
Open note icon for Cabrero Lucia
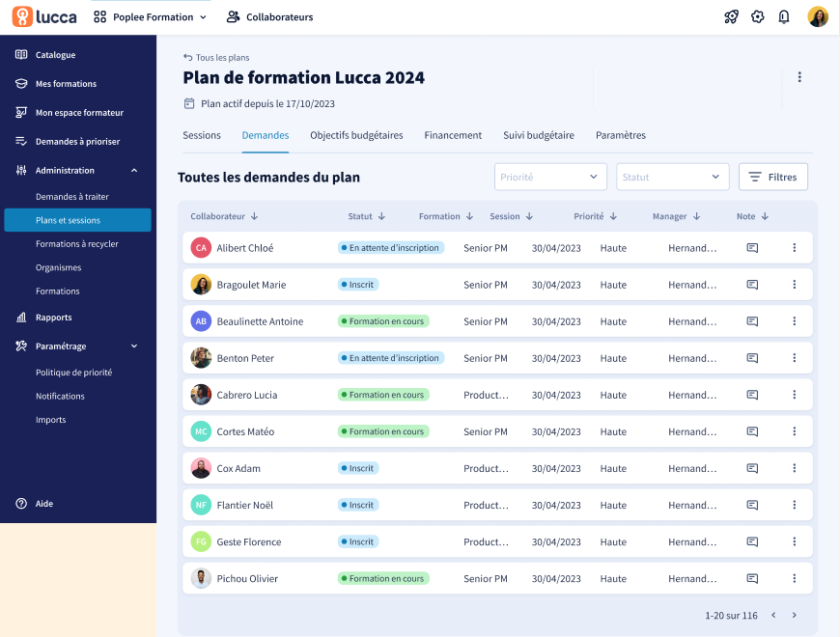pos(752,395)
